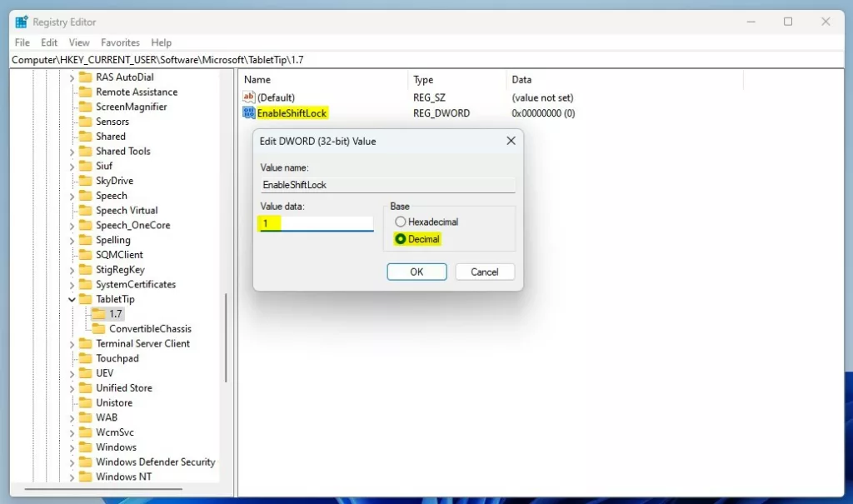
Task: Open the File menu
Action: (x=22, y=42)
